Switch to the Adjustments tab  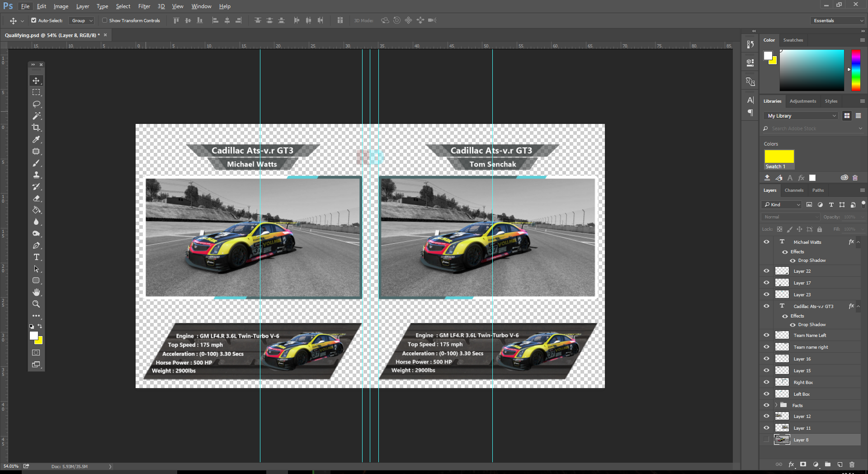803,101
